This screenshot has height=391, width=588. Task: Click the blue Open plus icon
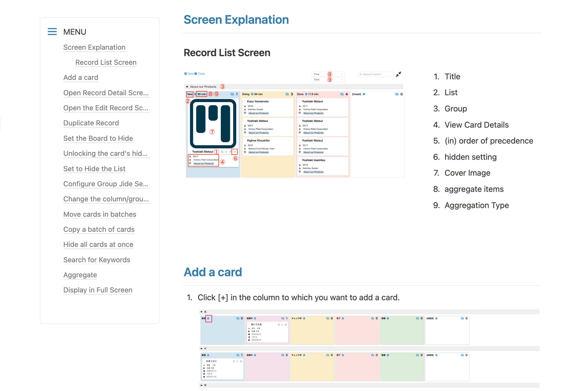click(185, 74)
